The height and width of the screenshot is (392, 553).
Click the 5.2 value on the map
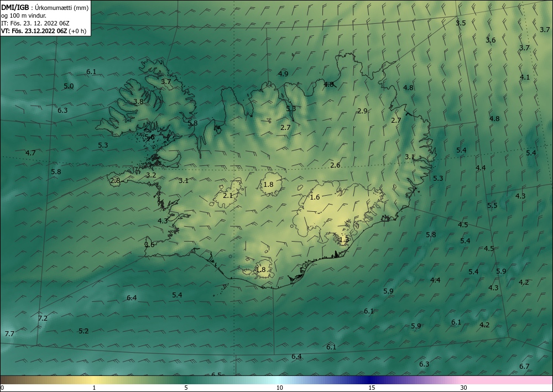pos(84,331)
